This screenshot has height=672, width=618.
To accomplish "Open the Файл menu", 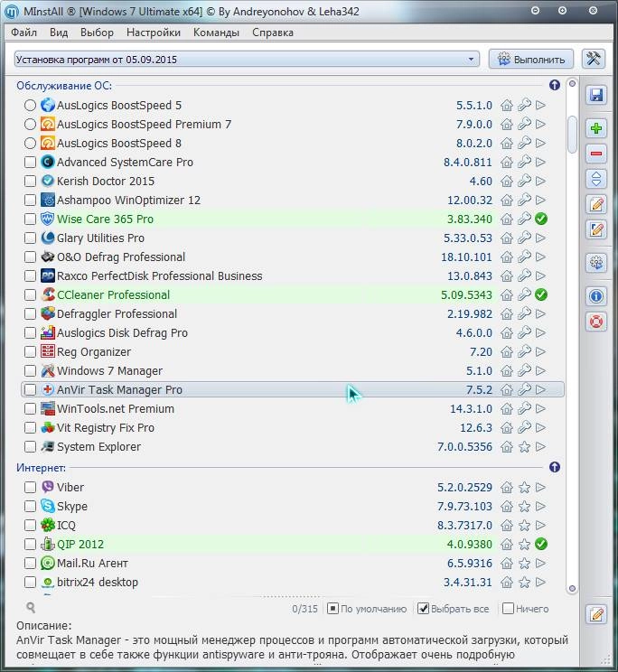I will 24,33.
